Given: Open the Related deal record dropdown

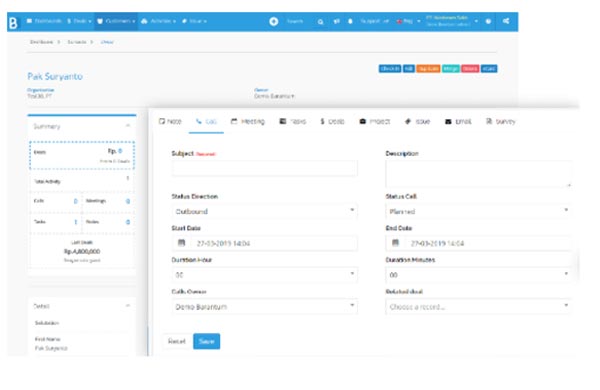Looking at the screenshot, I should pyautogui.click(x=478, y=307).
